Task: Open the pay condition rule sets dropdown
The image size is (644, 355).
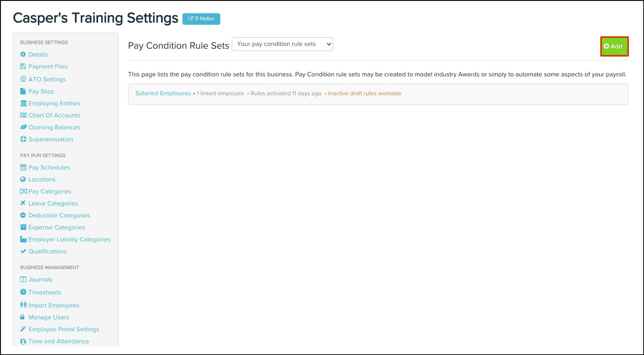Action: point(282,44)
